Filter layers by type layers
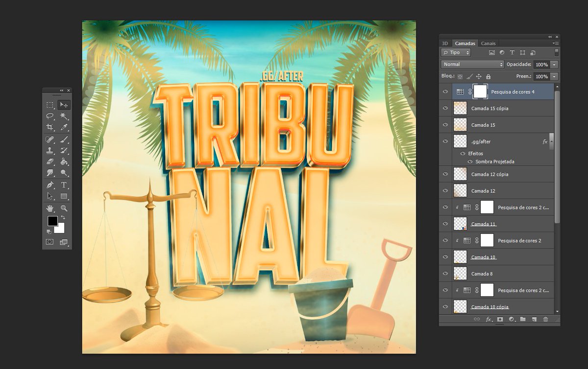The height and width of the screenshot is (369, 588). (x=512, y=52)
